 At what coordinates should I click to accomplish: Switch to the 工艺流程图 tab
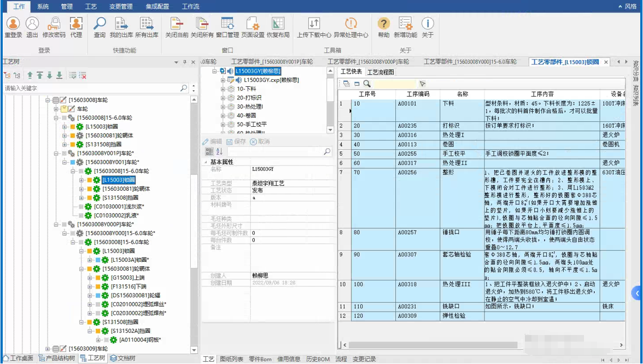pyautogui.click(x=381, y=72)
